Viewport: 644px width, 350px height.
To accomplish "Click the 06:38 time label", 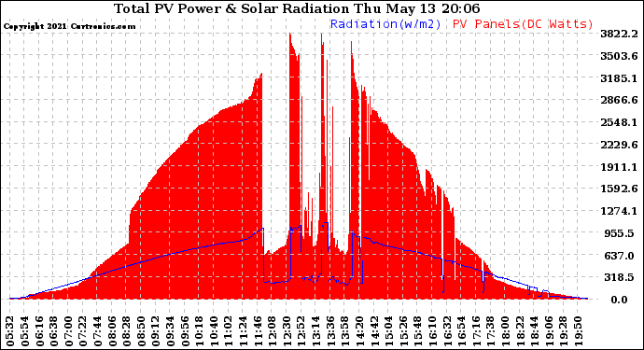I will pyautogui.click(x=54, y=331).
